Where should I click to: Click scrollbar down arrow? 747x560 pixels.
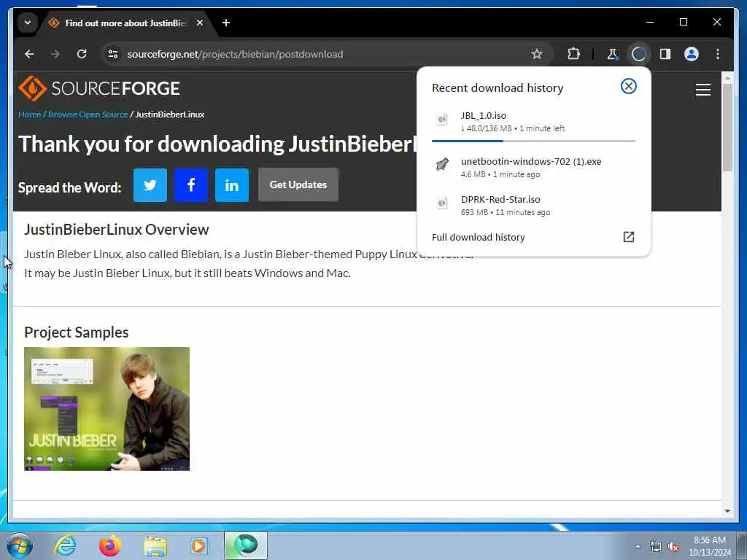point(727,511)
